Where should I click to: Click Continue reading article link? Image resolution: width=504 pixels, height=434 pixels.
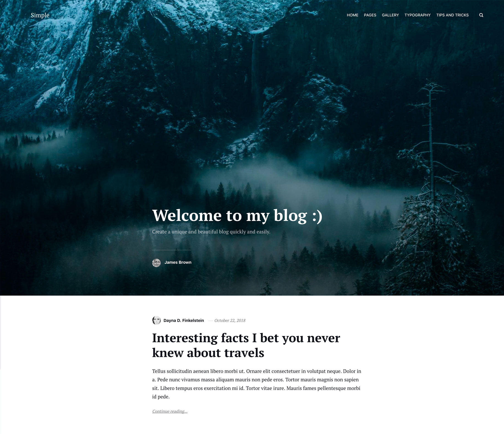click(x=170, y=411)
